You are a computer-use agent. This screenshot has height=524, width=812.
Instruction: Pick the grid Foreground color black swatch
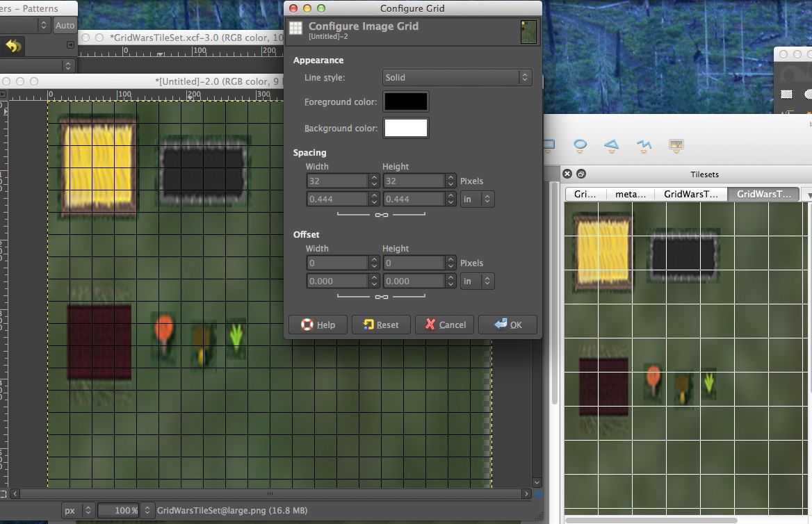[x=405, y=101]
